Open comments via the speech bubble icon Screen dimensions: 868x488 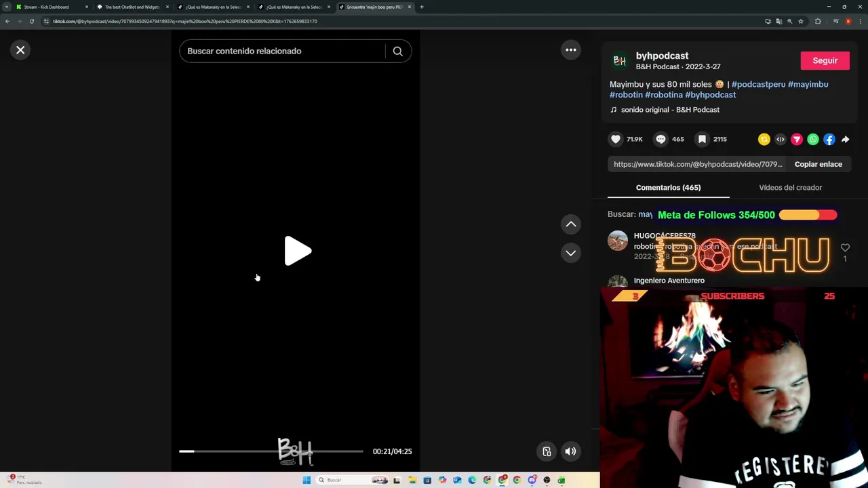coord(660,139)
